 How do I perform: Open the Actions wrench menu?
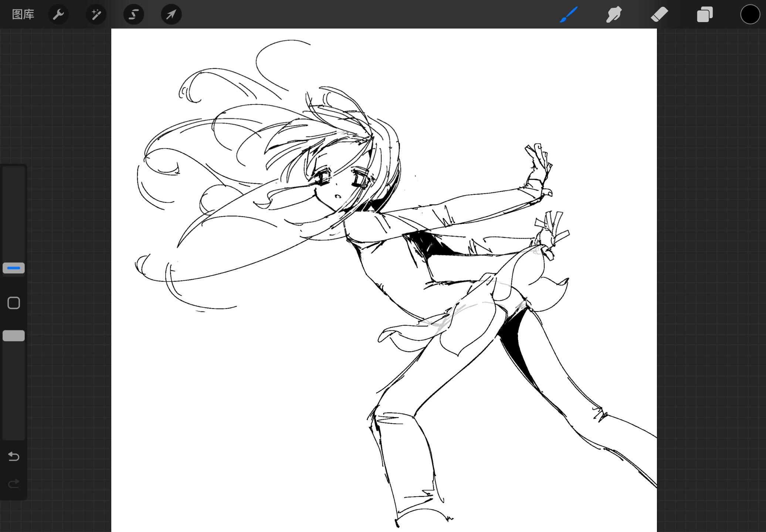click(x=58, y=14)
